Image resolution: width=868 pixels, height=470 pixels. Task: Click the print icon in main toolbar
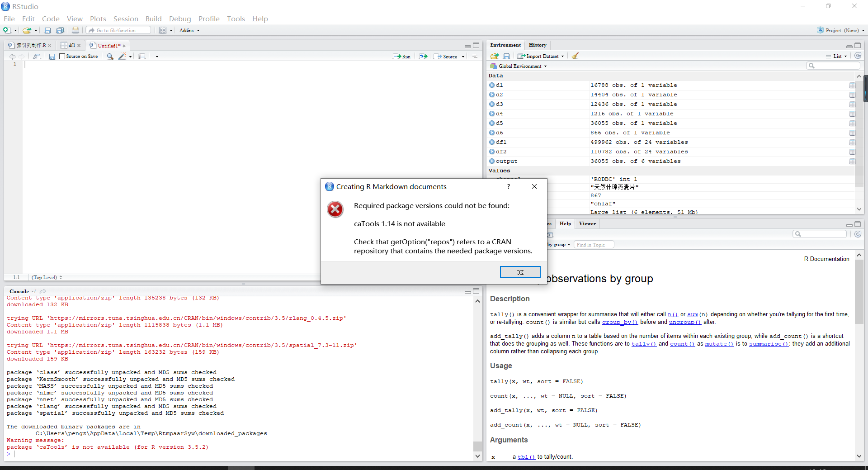(x=75, y=30)
